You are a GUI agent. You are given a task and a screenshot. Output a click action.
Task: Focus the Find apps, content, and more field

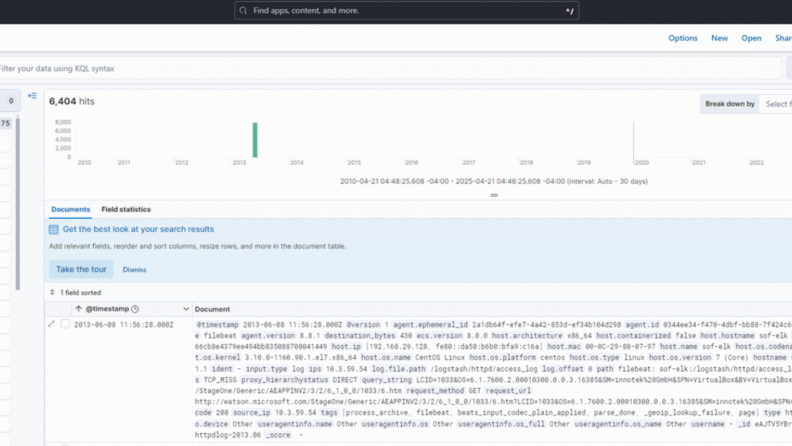click(407, 11)
